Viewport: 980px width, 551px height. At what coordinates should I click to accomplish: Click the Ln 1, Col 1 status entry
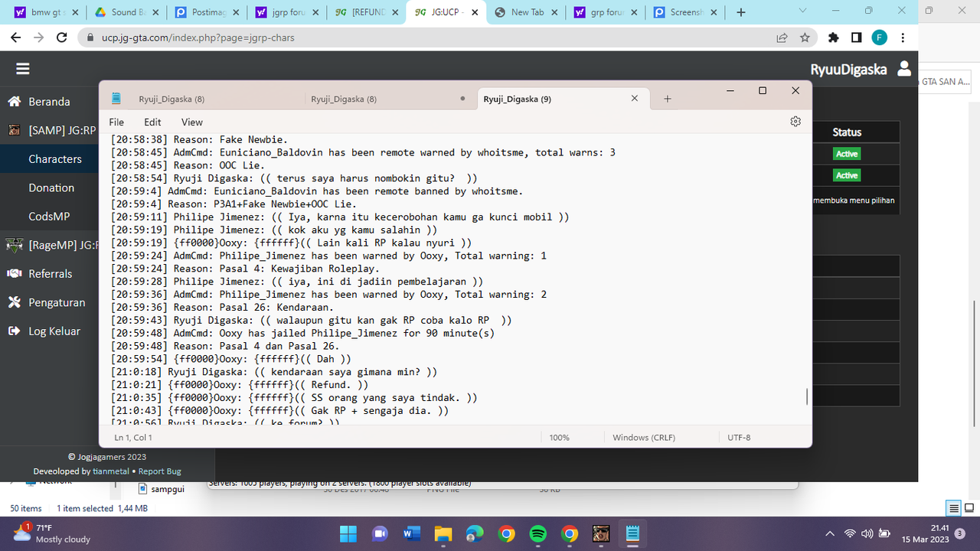pyautogui.click(x=133, y=438)
